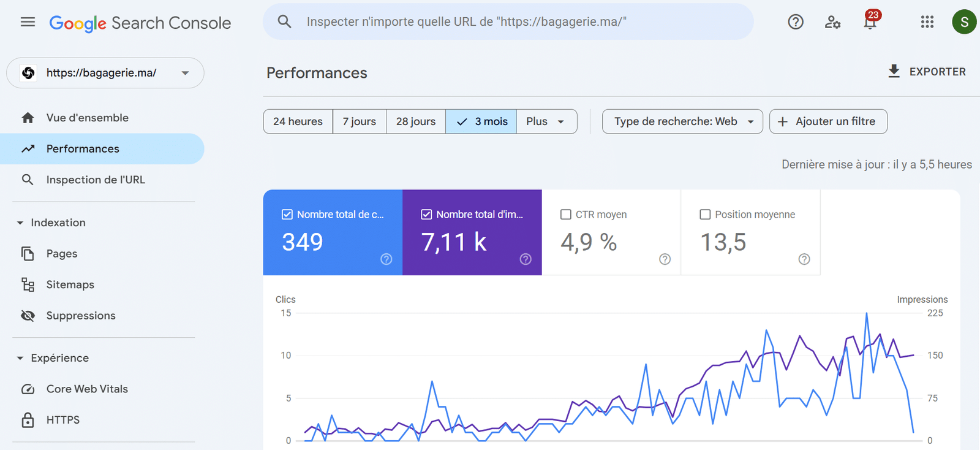Click the Clics axis label
The height and width of the screenshot is (450, 980).
click(285, 299)
